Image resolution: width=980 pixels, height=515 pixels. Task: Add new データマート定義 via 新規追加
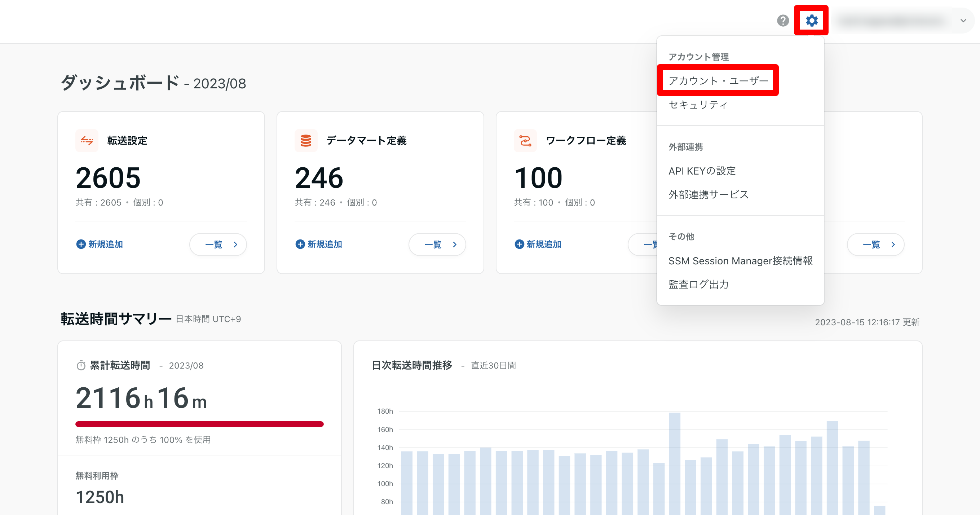[x=319, y=245]
